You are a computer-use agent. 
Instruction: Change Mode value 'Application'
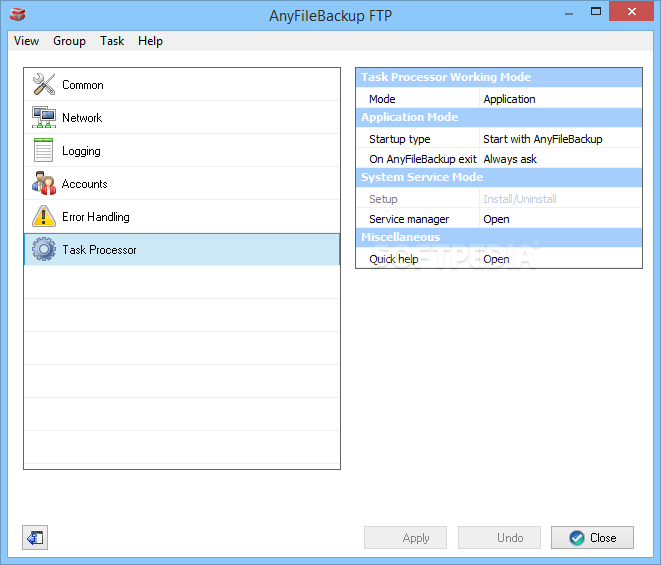coord(509,99)
